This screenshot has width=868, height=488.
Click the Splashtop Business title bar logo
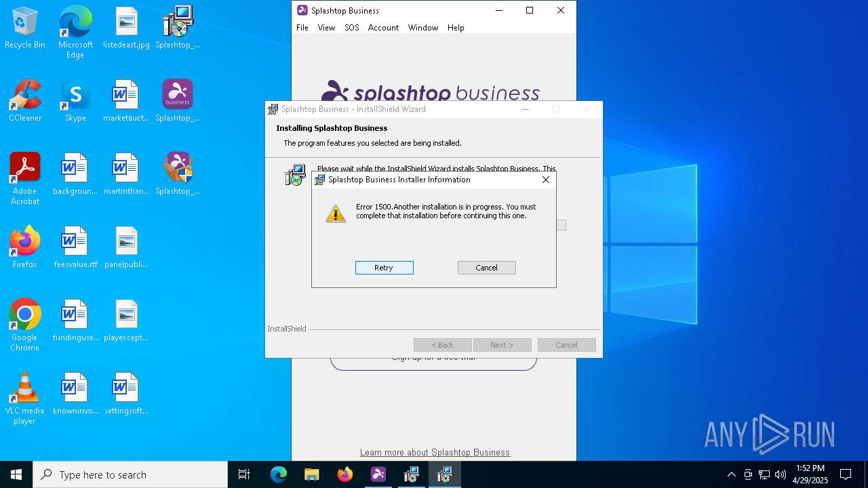302,10
